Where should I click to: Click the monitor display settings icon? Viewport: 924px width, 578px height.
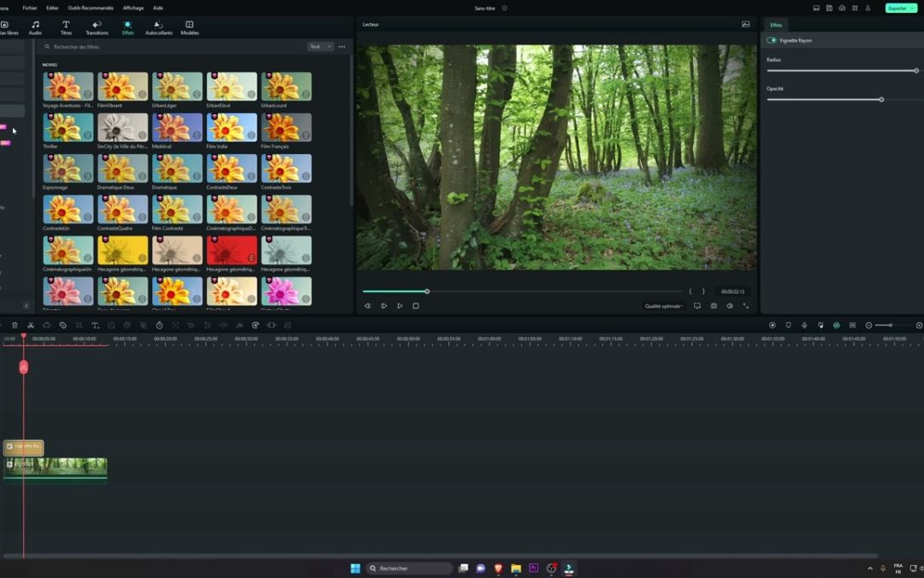click(697, 306)
